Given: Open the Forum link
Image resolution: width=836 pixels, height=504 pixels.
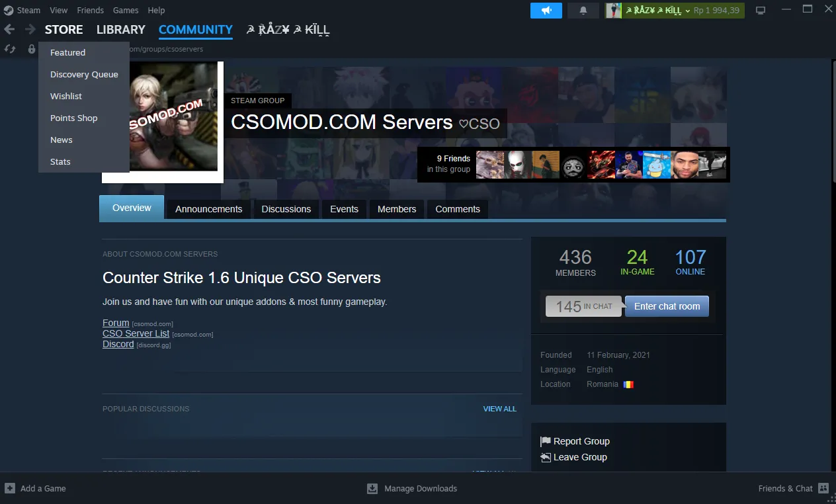Looking at the screenshot, I should 116,323.
